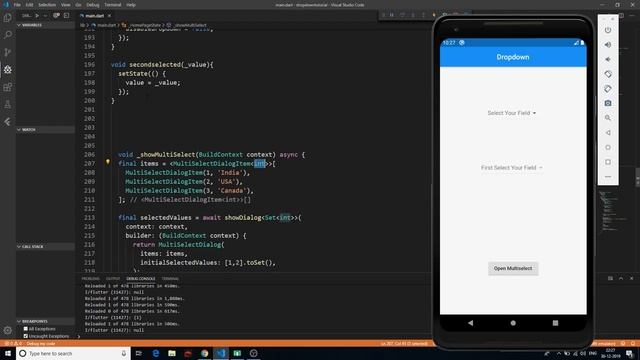The height and width of the screenshot is (360, 640).
Task: Open Chrome from the taskbar
Action: 204,353
